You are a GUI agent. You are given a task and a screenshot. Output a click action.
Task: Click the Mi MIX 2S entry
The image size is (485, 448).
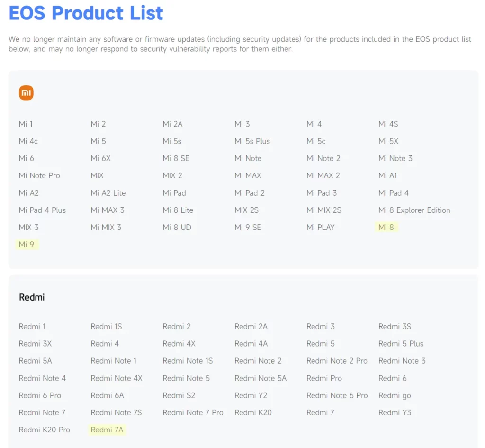coord(323,210)
